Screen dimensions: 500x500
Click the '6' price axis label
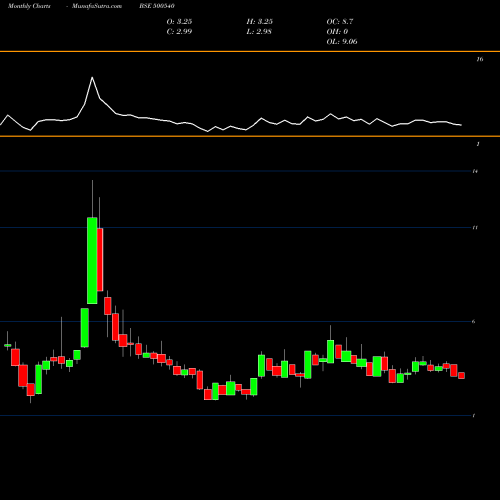(474, 321)
